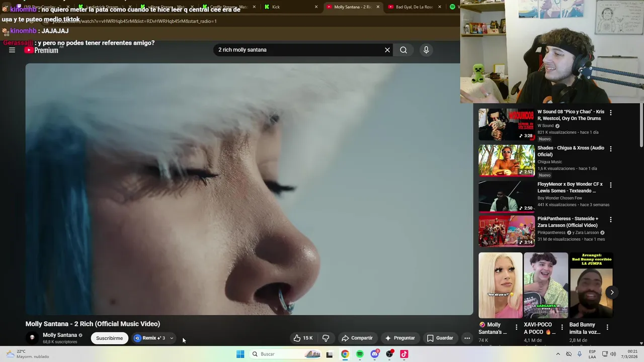Click the taskbar Buscar search box
644x362 pixels.
[286, 354]
